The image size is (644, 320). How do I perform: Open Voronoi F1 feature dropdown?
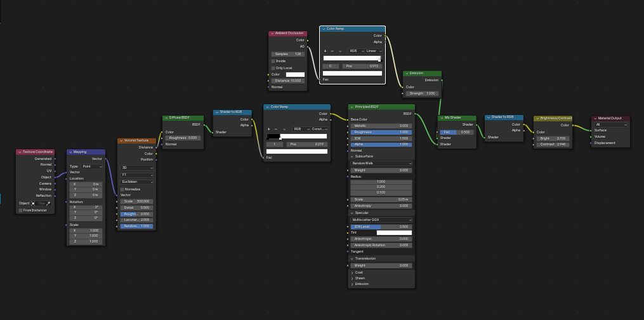click(x=137, y=175)
